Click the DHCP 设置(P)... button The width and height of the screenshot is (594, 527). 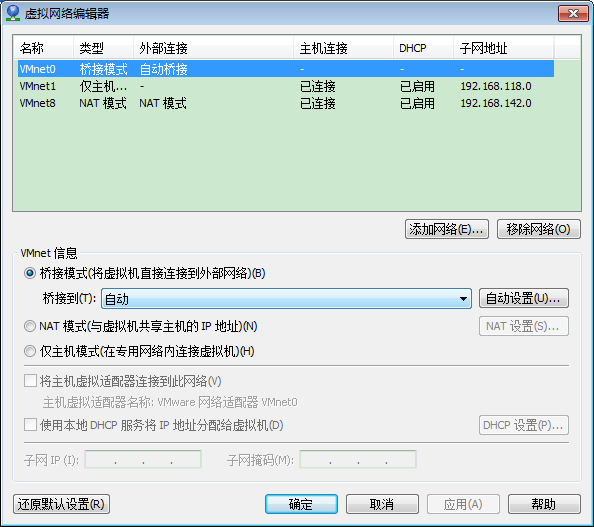[x=524, y=425]
